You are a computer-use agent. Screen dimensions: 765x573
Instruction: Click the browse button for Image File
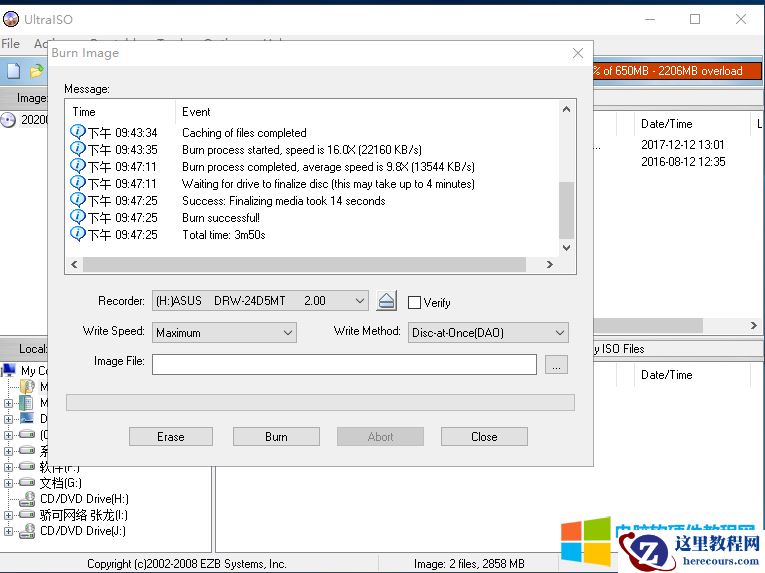tap(556, 365)
